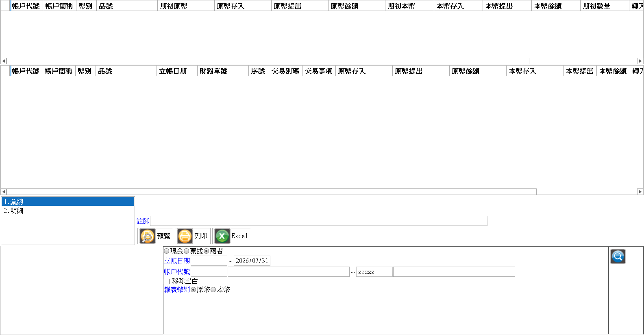The height and width of the screenshot is (335, 644).
Task: Click top grid 本幣存入 column header
Action: coord(458,6)
